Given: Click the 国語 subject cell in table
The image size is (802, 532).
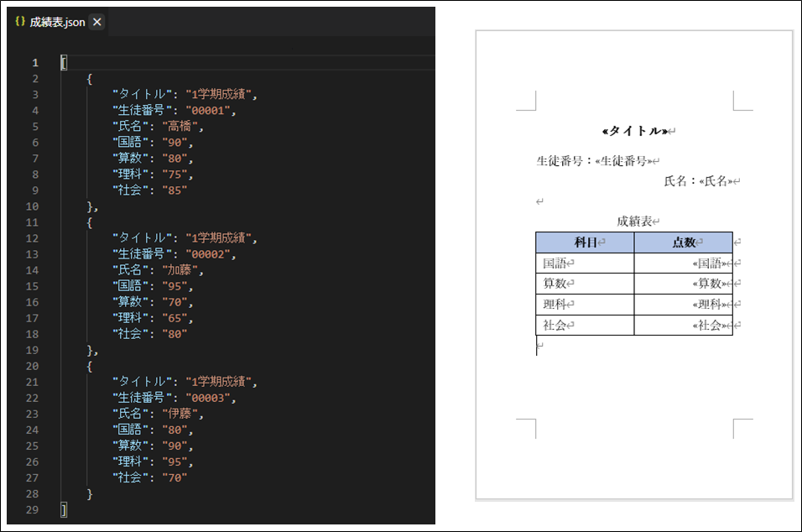Looking at the screenshot, I should click(x=585, y=263).
